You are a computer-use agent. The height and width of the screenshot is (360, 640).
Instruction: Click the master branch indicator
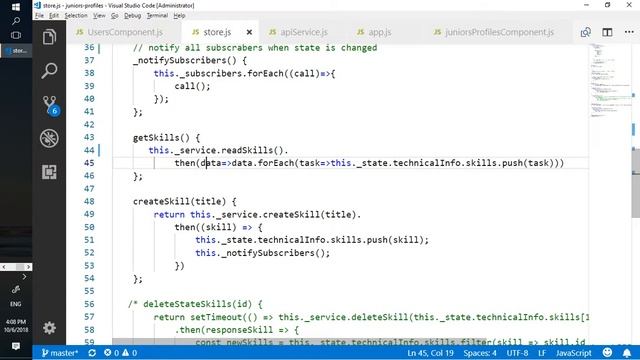point(60,353)
